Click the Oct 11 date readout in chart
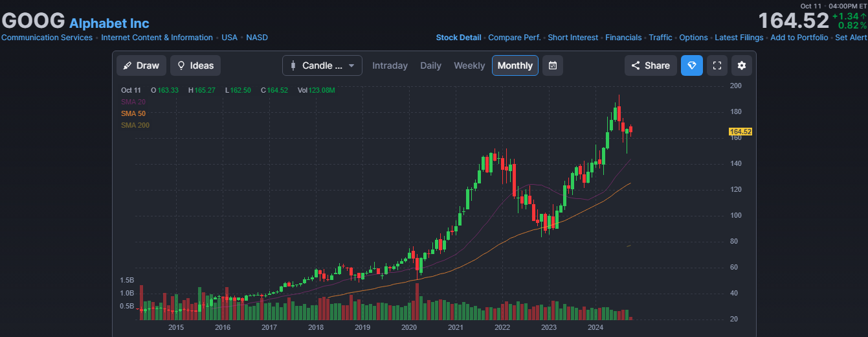 131,90
